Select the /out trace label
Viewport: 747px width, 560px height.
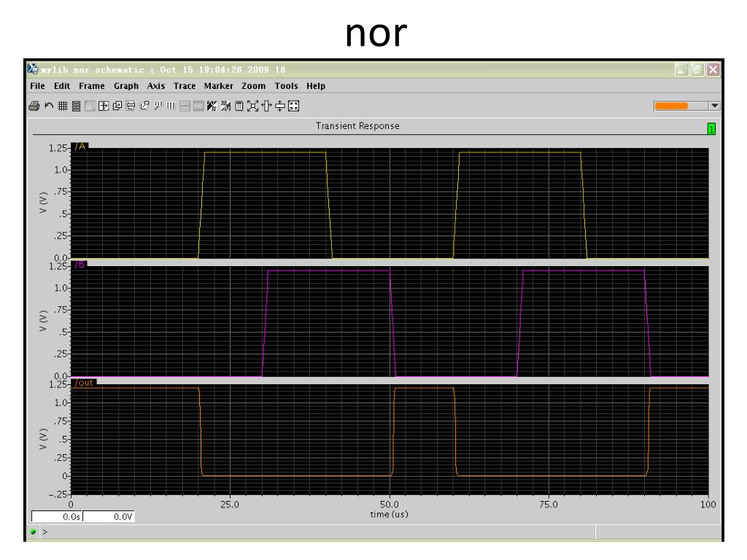(85, 382)
